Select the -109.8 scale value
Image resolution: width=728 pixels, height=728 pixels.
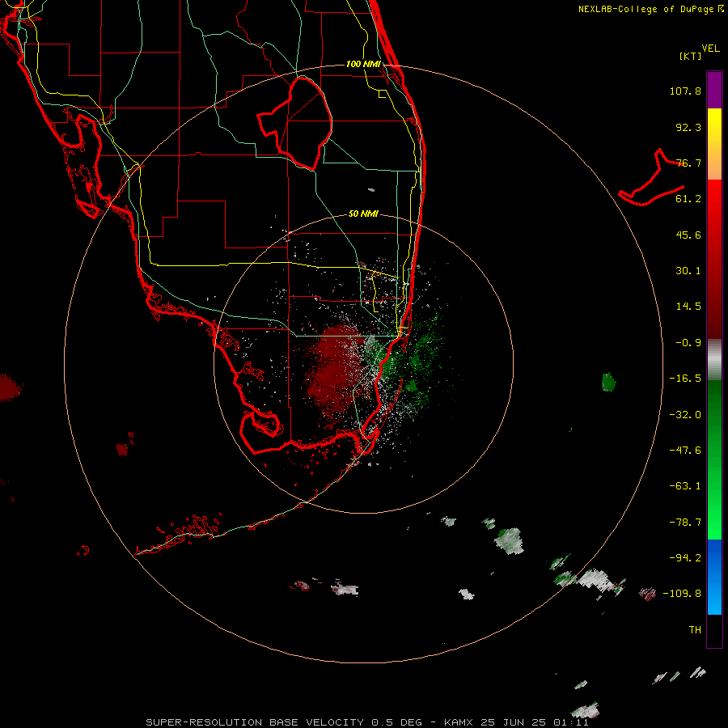pyautogui.click(x=682, y=594)
